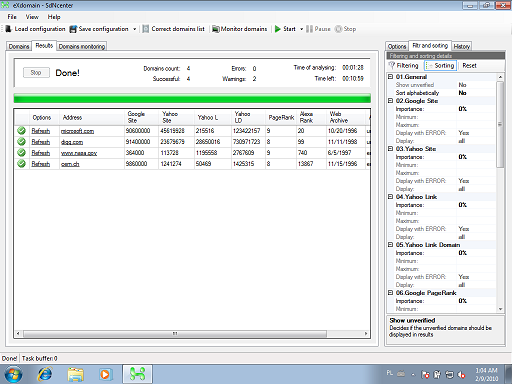Viewport: 512px width, 384px height.
Task: Open Save configuration dropdown arrow
Action: tap(134, 29)
